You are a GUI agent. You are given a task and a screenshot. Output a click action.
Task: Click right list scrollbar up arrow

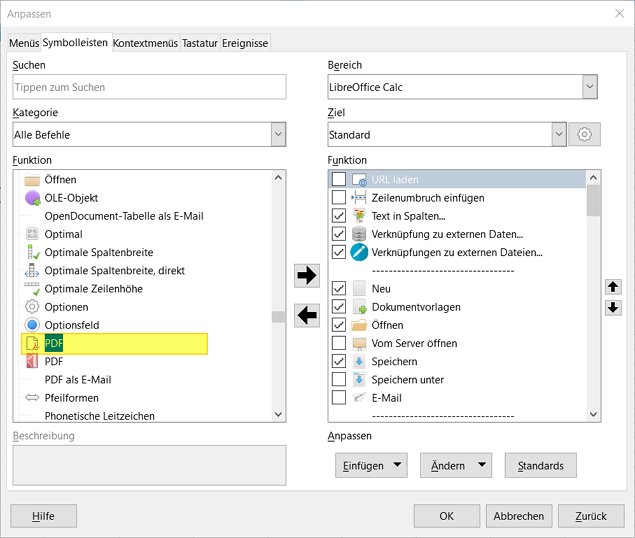click(x=593, y=177)
